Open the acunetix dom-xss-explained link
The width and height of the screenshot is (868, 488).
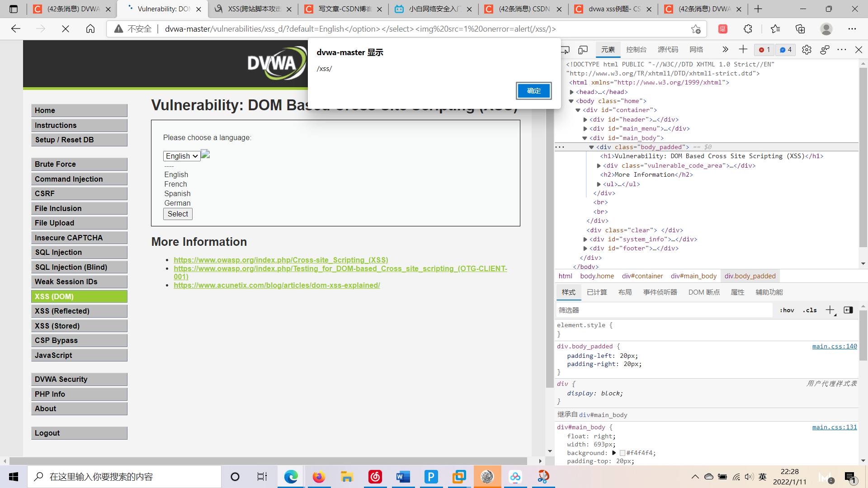point(277,285)
